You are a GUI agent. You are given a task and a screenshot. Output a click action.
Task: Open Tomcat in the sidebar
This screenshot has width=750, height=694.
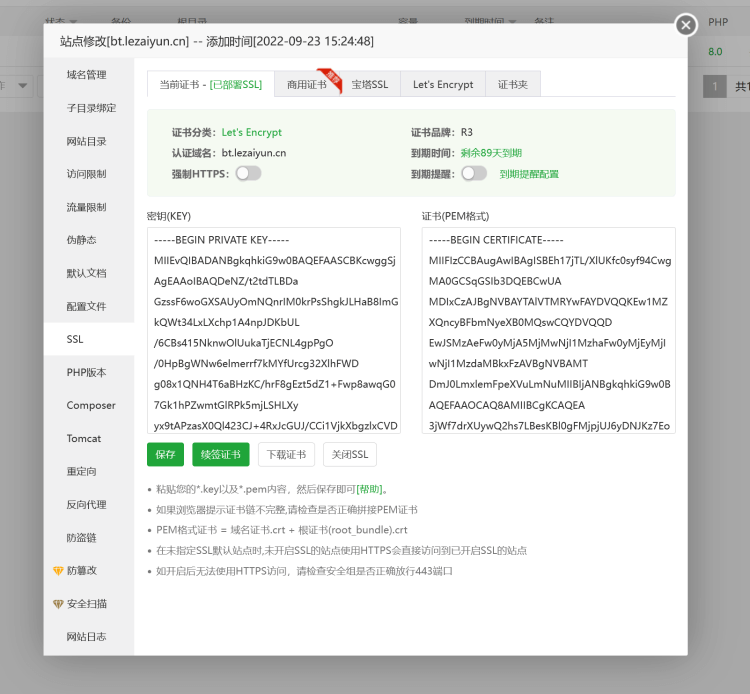click(x=89, y=438)
